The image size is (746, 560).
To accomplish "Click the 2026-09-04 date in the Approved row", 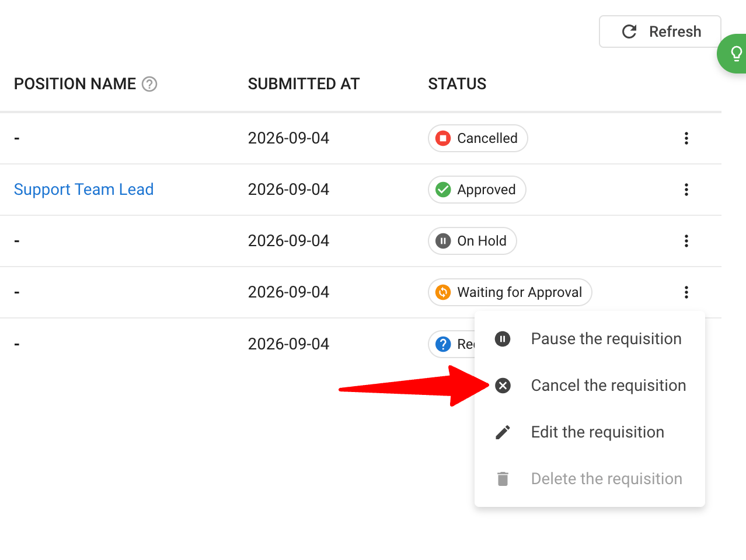I will coord(288,190).
